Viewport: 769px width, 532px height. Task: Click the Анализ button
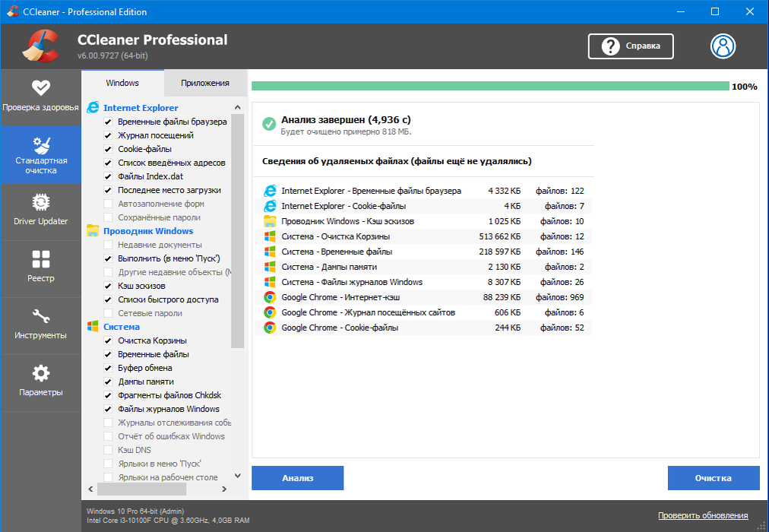[298, 478]
